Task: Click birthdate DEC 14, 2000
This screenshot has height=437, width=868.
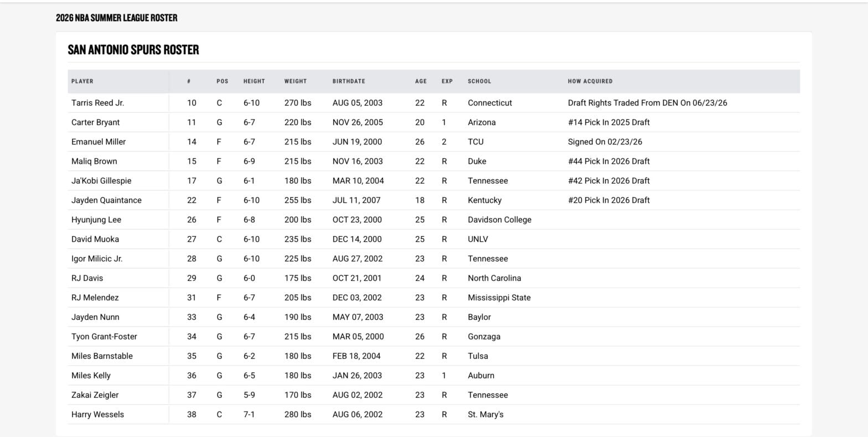Action: point(357,239)
